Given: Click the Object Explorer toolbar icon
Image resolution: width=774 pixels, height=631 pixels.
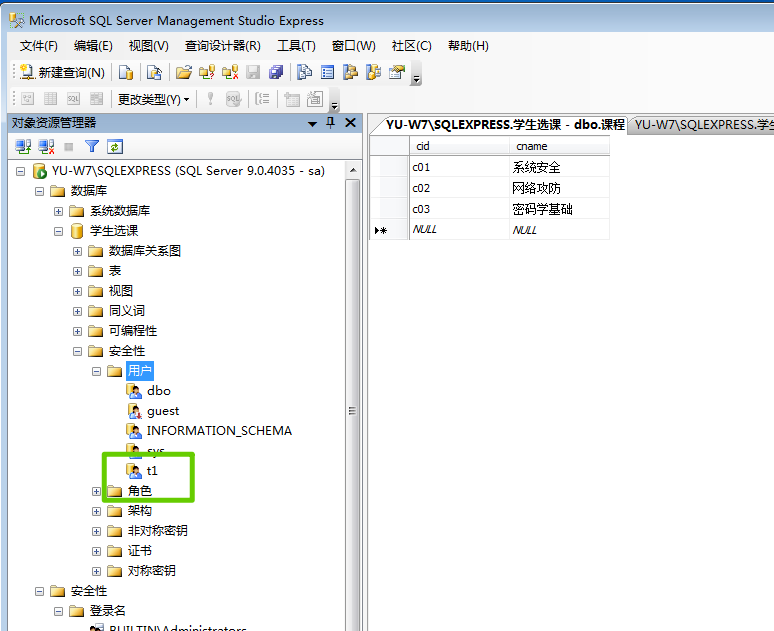Looking at the screenshot, I should (350, 73).
